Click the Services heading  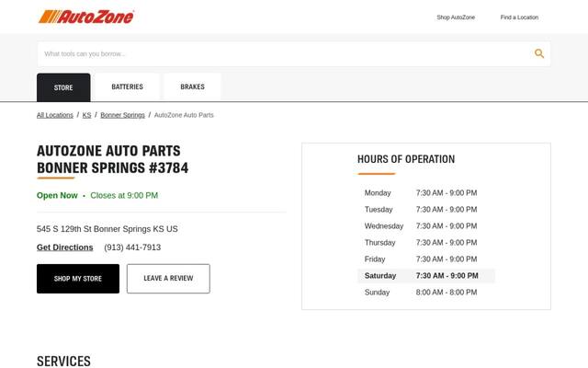coord(63,361)
